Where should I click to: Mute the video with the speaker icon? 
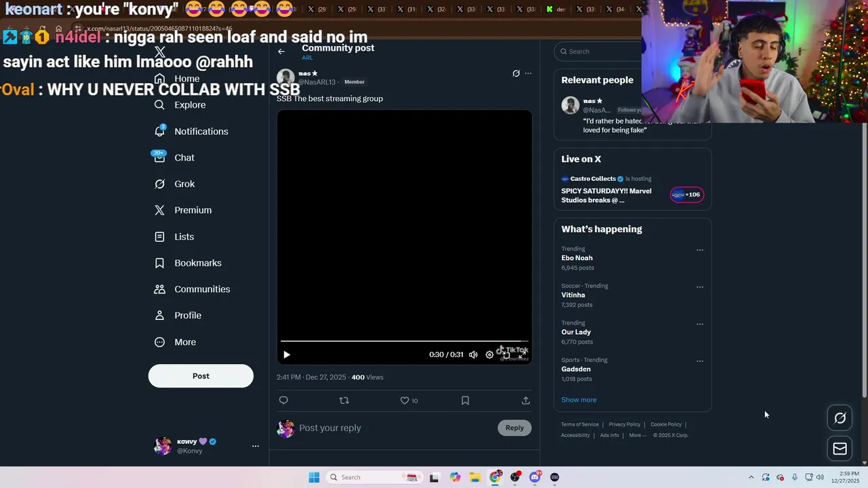coord(473,354)
